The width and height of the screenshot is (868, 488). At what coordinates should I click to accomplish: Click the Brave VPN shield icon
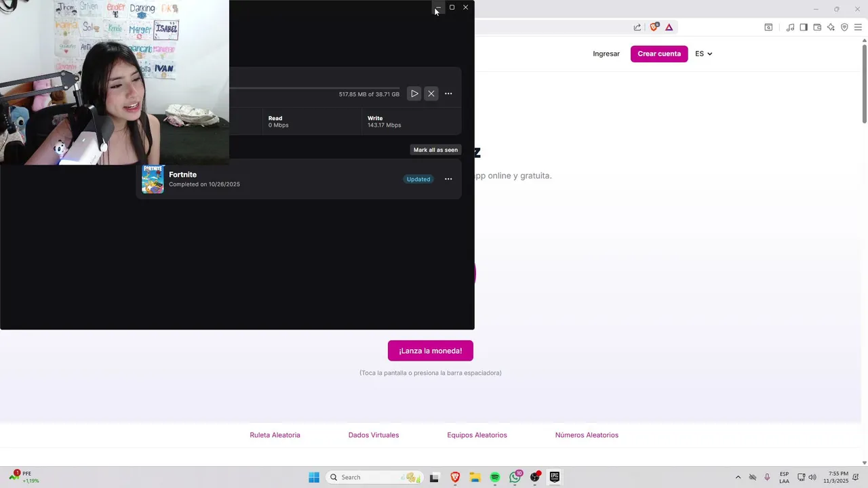click(x=844, y=27)
